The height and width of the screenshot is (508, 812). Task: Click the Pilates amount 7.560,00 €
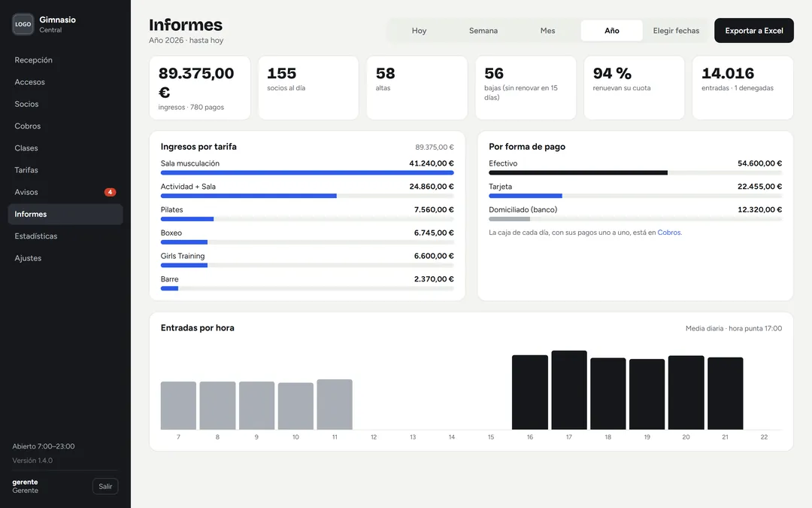pyautogui.click(x=434, y=210)
